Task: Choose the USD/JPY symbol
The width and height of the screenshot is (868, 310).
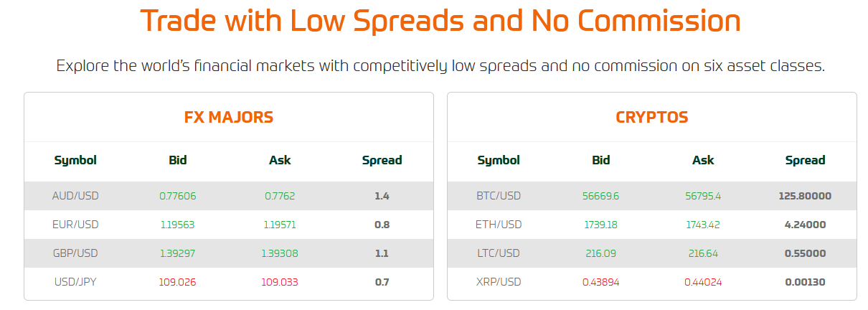Action: [x=75, y=282]
